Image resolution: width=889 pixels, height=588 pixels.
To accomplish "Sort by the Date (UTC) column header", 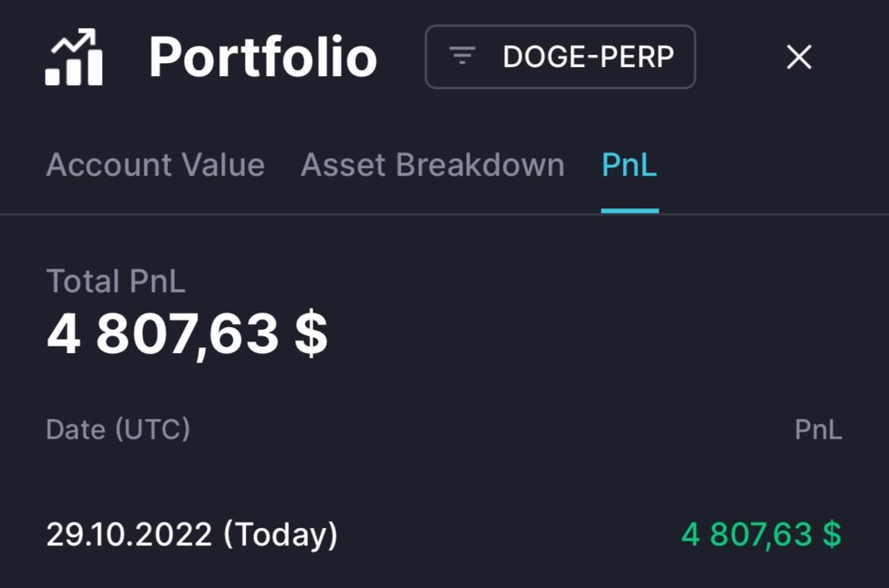I will click(118, 429).
